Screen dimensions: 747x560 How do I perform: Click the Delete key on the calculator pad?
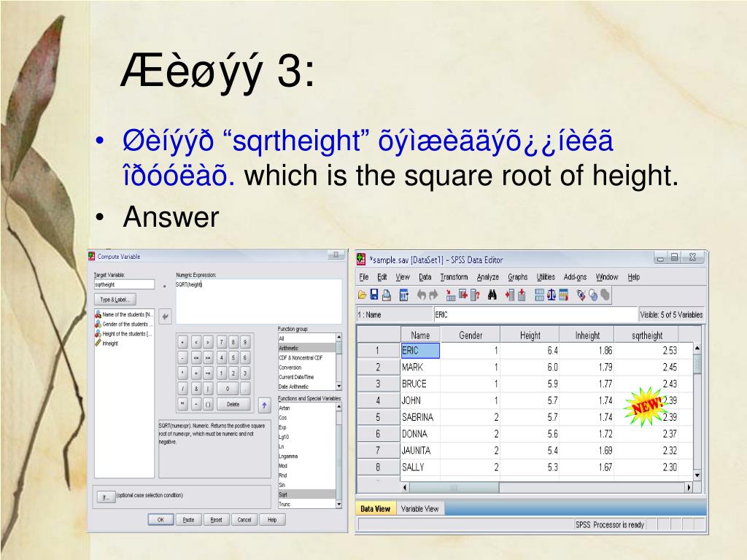(x=233, y=404)
